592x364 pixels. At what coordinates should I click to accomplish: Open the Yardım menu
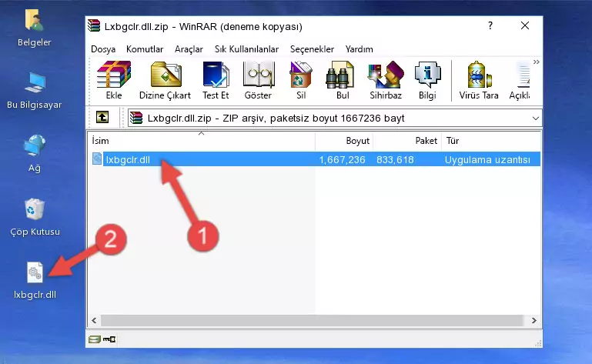(359, 49)
